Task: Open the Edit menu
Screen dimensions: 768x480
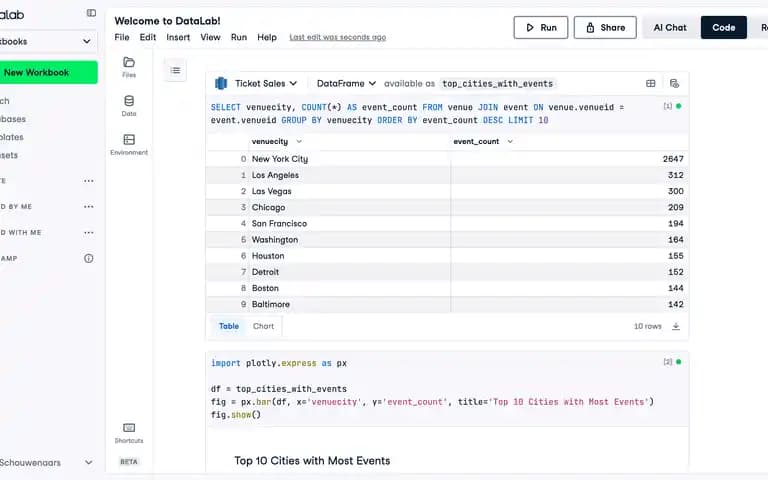Action: click(147, 37)
